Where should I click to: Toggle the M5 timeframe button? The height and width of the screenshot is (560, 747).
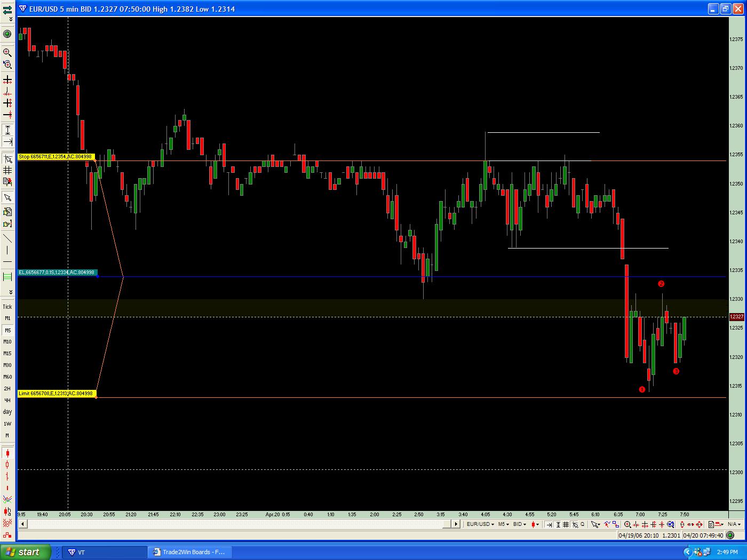pyautogui.click(x=7, y=330)
